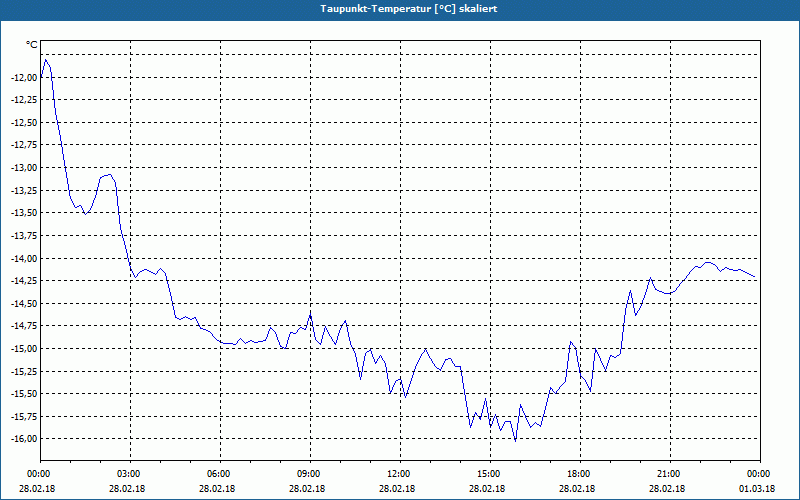Click the 09:00 time label
The image size is (800, 500).
coord(310,474)
